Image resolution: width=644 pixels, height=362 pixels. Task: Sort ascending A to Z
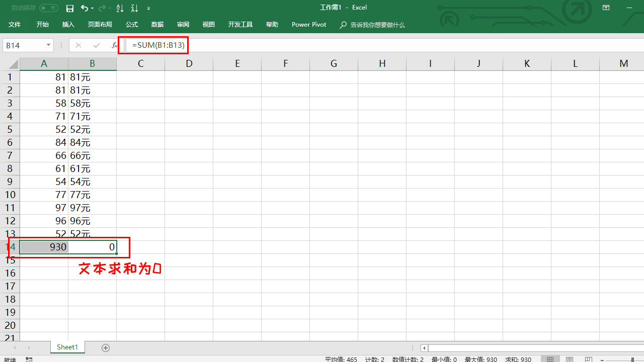pyautogui.click(x=120, y=9)
